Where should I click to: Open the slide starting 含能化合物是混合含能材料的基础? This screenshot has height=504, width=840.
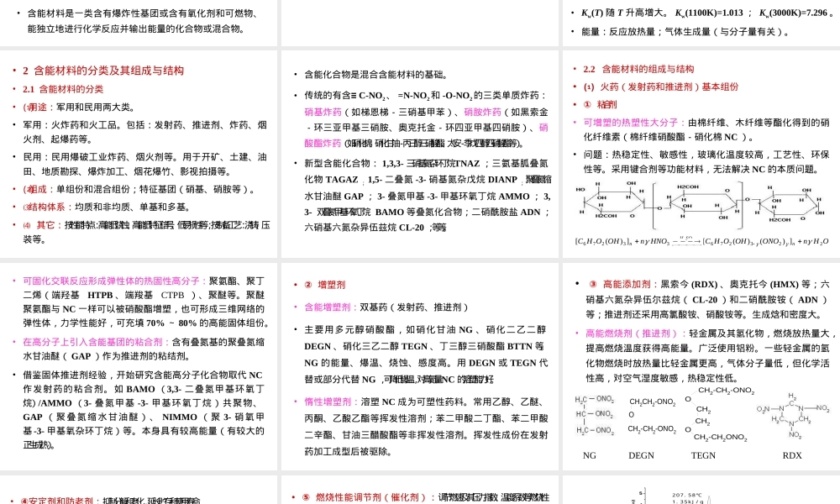coord(420,155)
